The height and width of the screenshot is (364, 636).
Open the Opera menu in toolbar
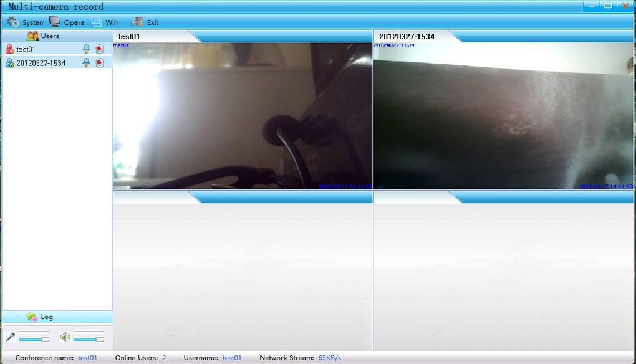point(67,22)
